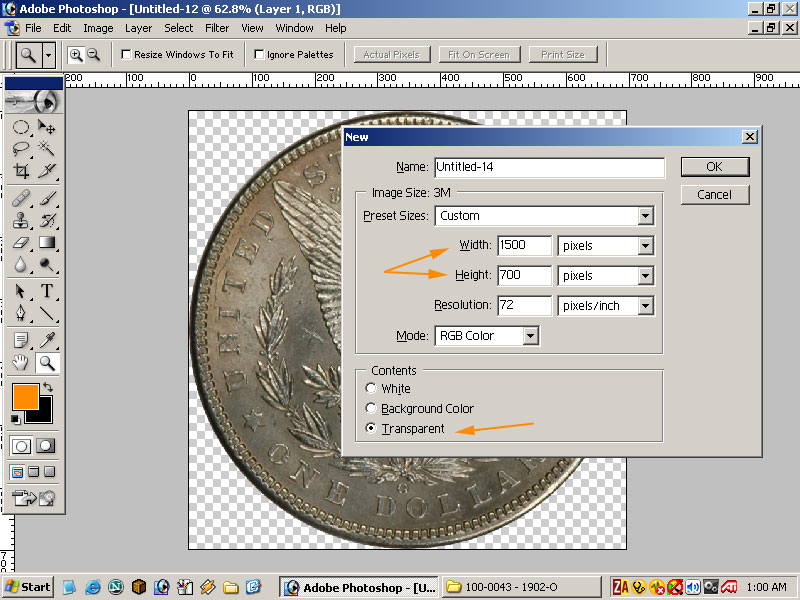Choose Background Color contents option
This screenshot has height=600, width=800.
coord(372,409)
